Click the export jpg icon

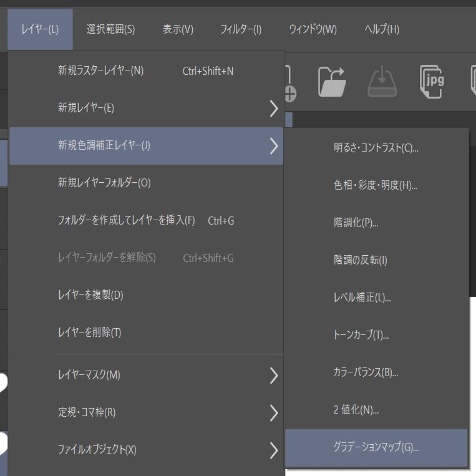coord(432,81)
